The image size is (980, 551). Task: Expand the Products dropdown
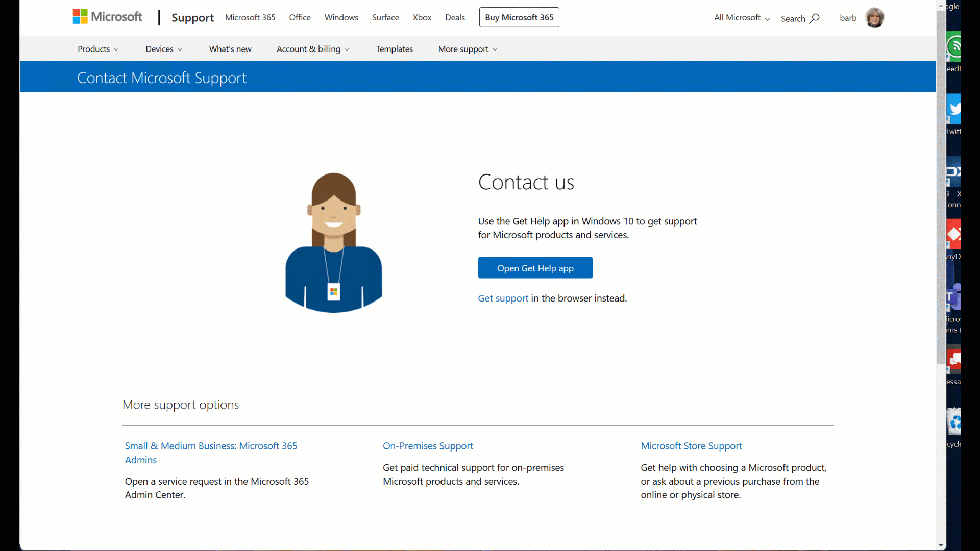coord(98,49)
